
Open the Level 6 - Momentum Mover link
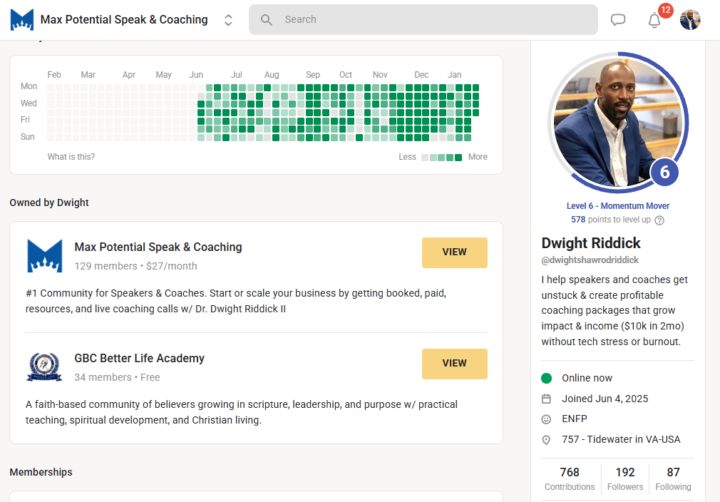[617, 206]
